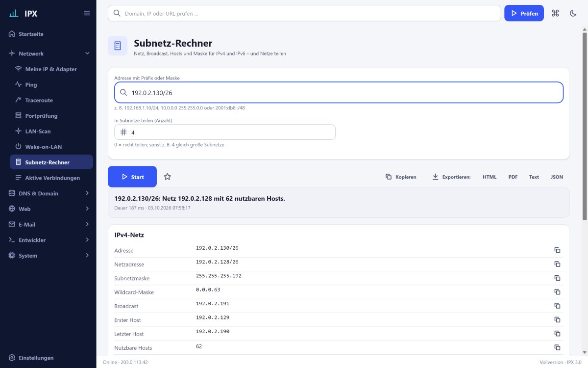Click address field containing 192.0.2.130/26

[x=339, y=92]
